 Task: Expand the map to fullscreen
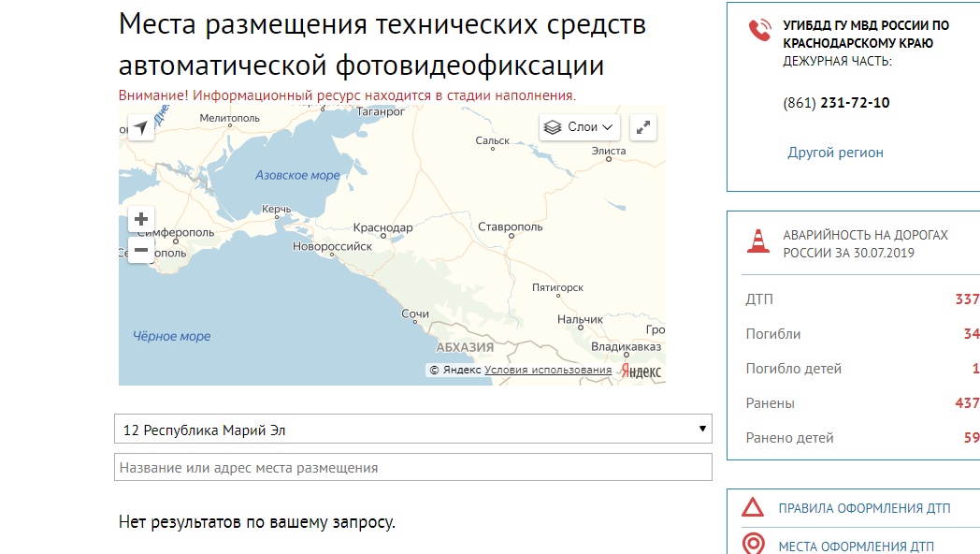click(643, 127)
